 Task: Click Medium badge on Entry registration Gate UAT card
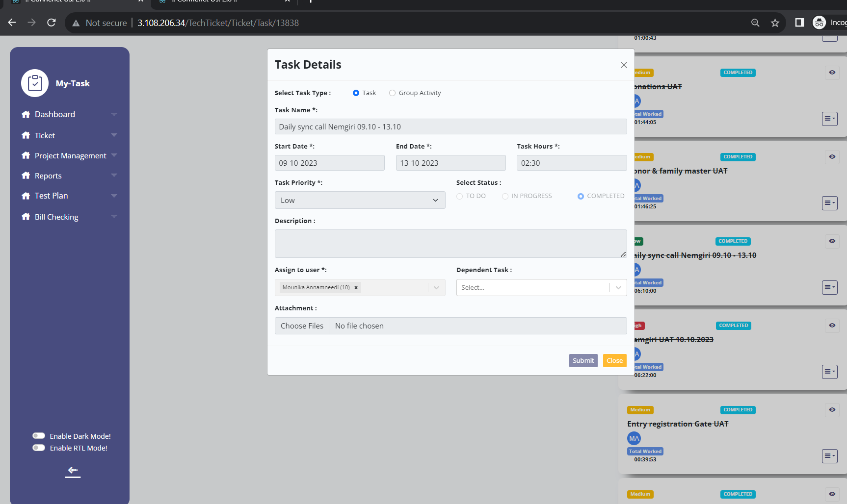640,410
